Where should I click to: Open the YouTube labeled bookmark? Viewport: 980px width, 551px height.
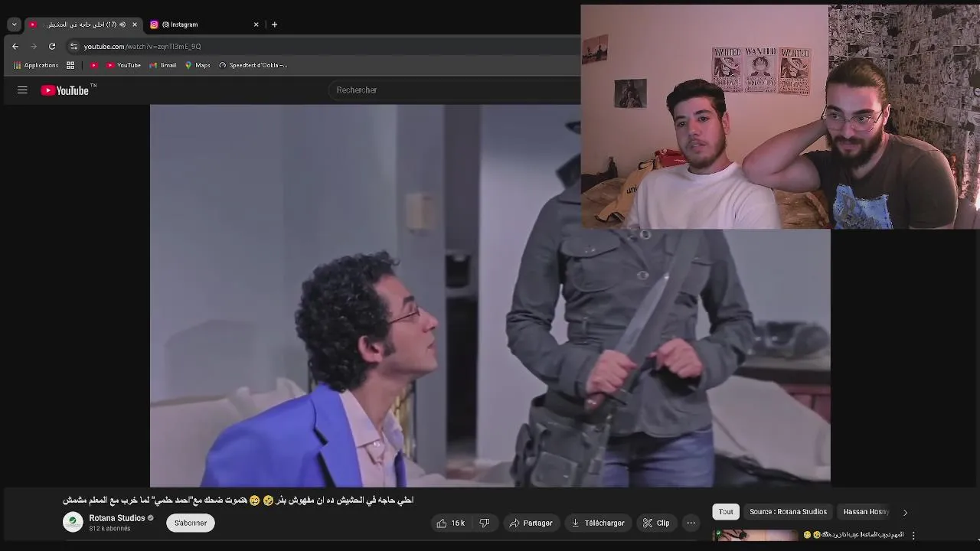tap(123, 66)
